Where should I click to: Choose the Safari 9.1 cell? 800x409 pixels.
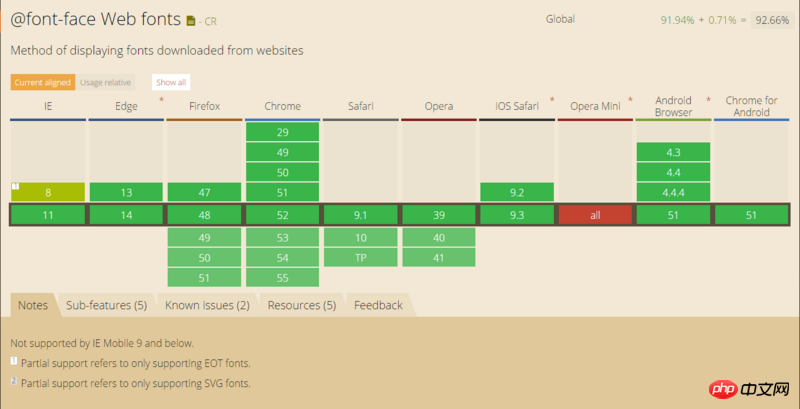361,215
